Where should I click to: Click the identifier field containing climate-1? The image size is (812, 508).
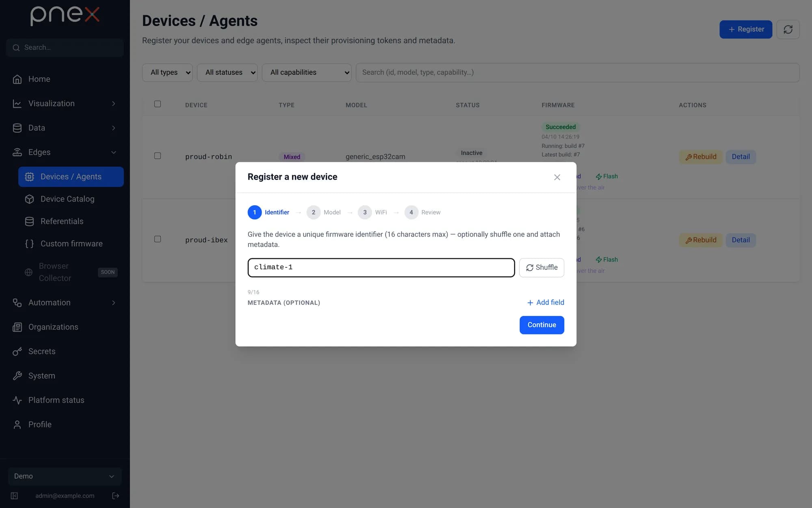(381, 268)
